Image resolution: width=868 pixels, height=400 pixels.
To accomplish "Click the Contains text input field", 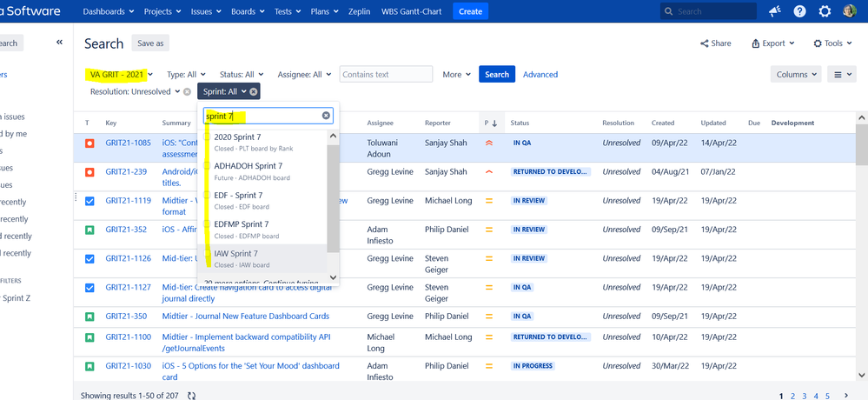I will click(386, 75).
